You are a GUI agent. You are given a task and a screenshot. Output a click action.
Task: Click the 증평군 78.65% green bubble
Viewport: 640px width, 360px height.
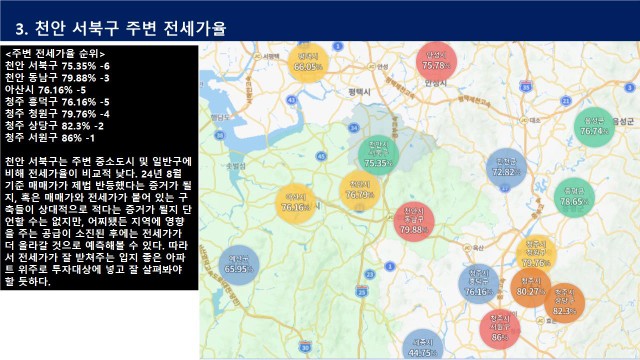tap(574, 198)
